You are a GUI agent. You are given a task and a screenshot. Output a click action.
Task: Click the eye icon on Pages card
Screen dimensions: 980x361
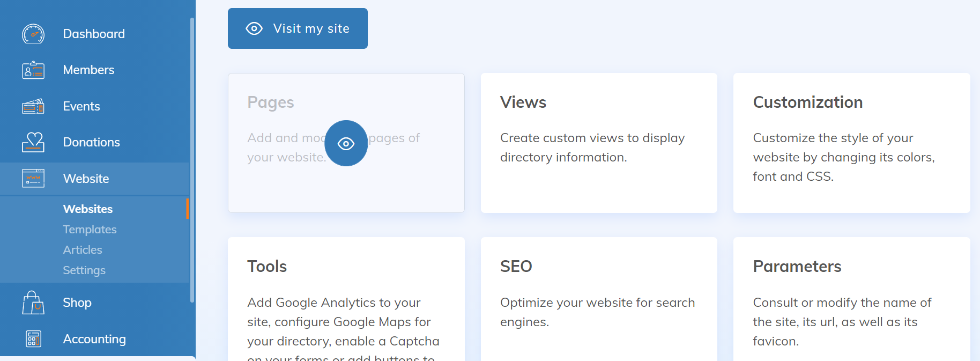tap(346, 143)
